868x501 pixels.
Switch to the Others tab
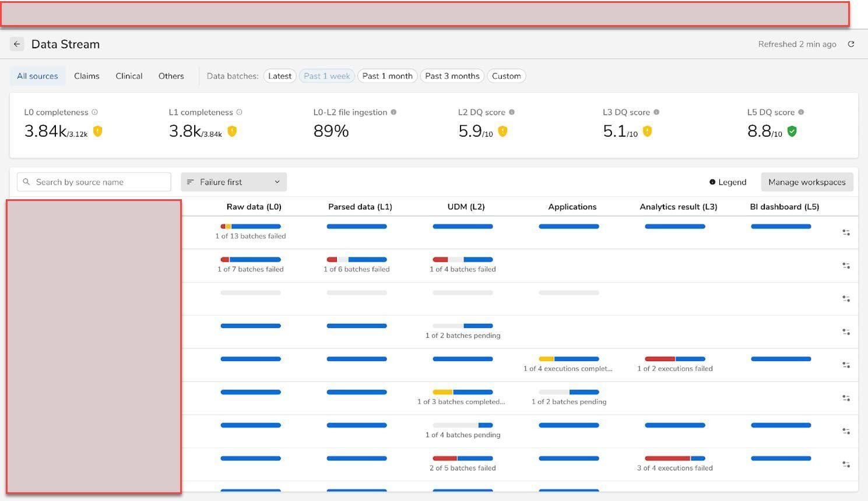point(171,76)
